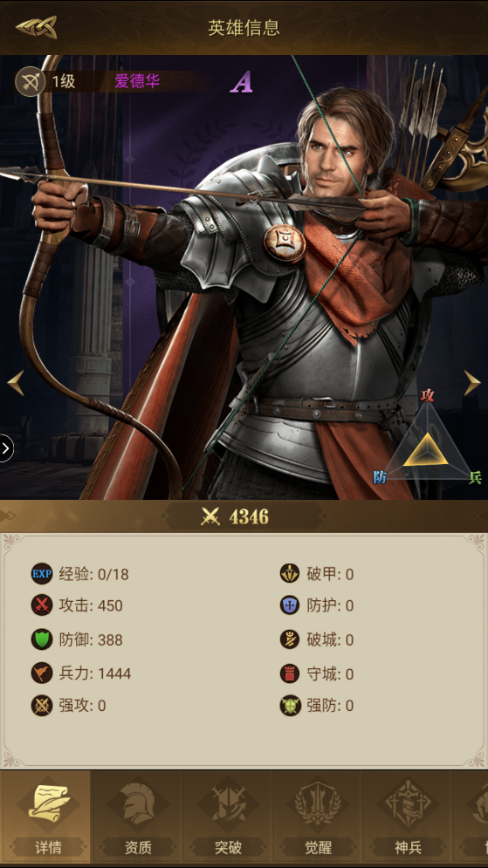488x868 pixels.
Task: Open the 神兵 tab
Action: tap(408, 816)
